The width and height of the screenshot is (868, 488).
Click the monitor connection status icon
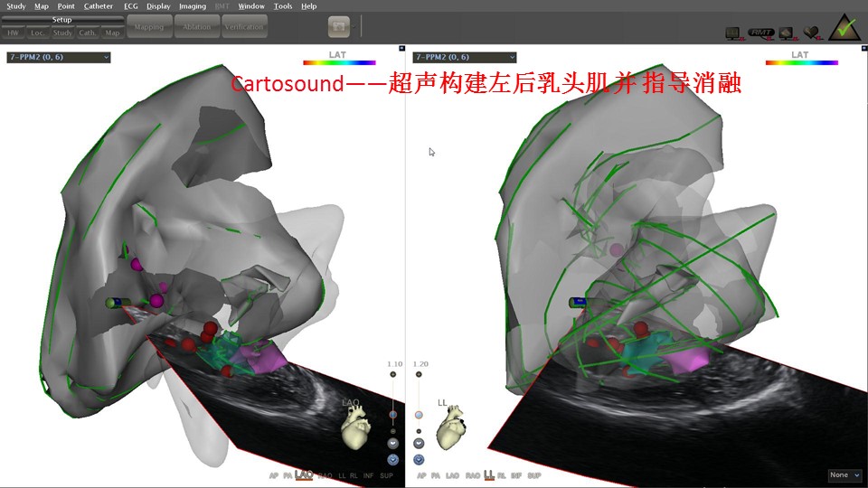point(733,33)
